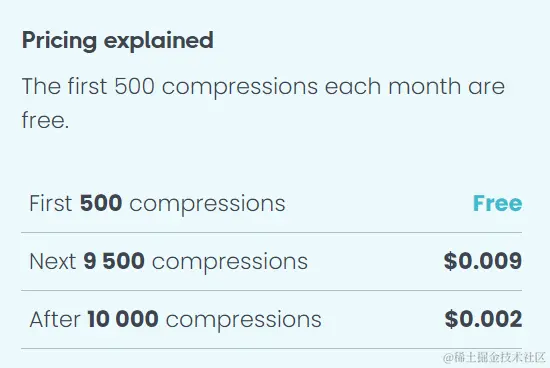Viewport: 550px width, 368px height.
Task: Click the $0.009 price
Action: 483,261
